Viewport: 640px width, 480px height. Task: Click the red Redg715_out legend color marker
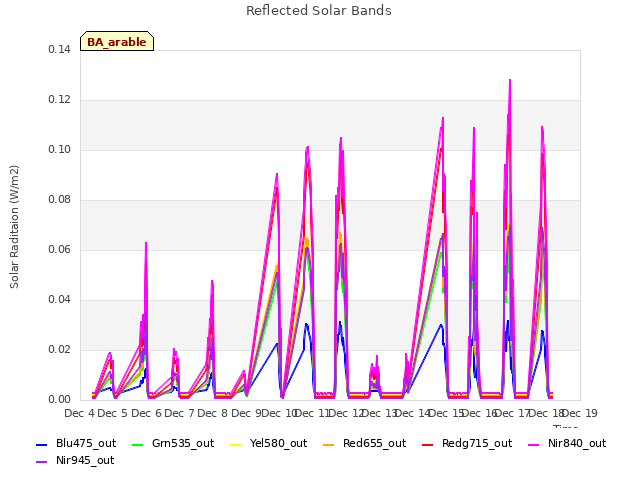click(428, 444)
